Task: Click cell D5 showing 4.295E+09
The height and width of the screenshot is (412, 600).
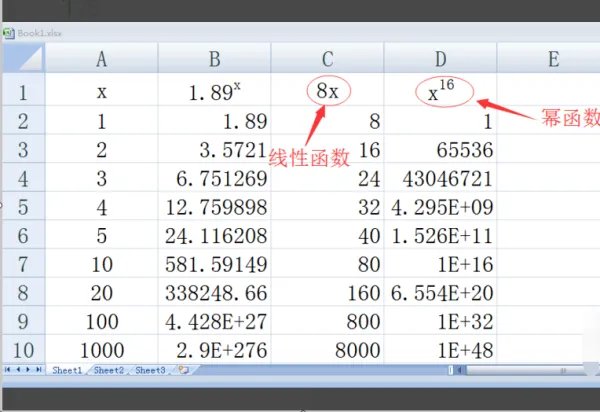Action: [440, 206]
